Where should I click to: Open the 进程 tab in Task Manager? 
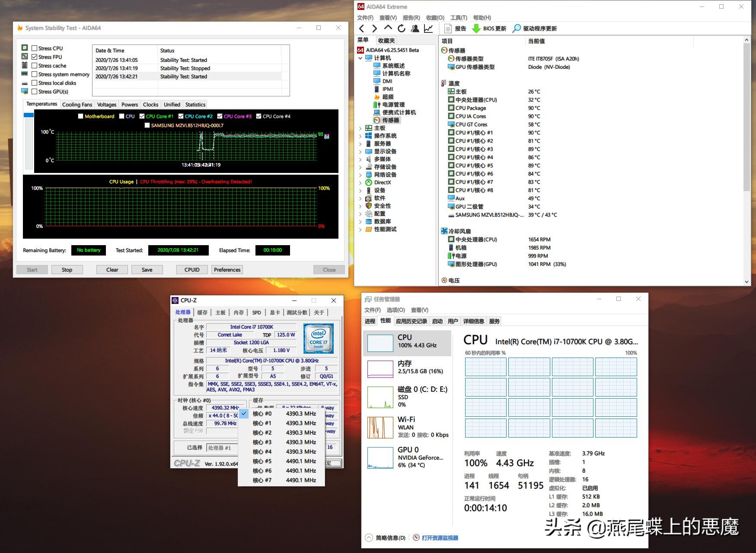click(370, 321)
